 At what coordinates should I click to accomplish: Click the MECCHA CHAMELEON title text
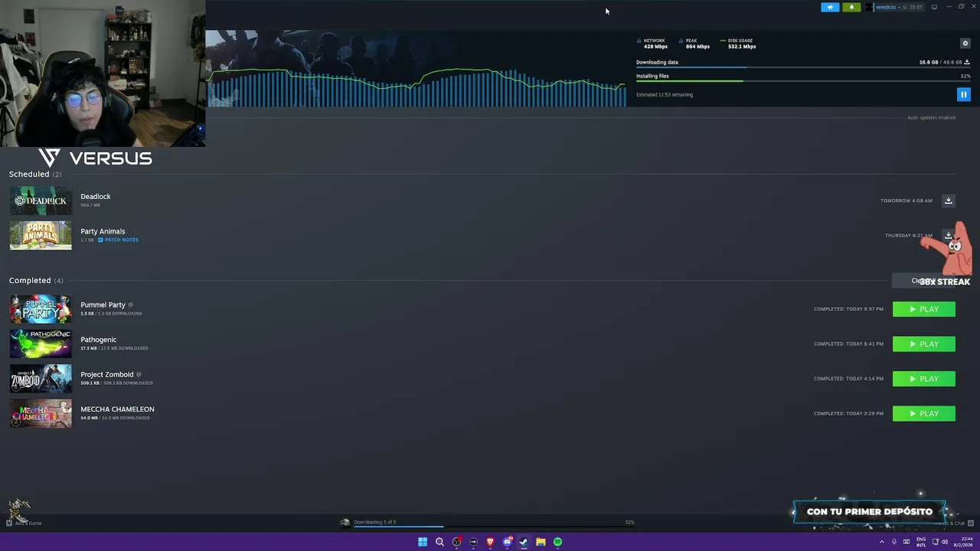click(x=117, y=409)
